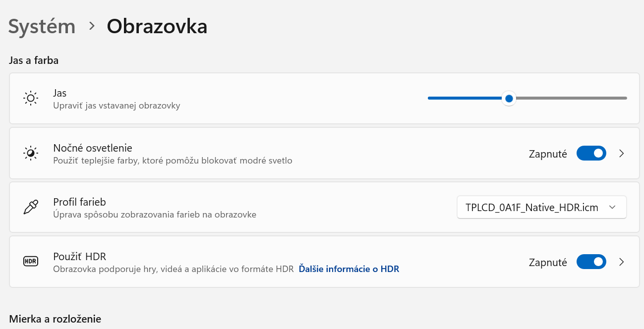Expand Nočné osvetlenie settings with its chevron
Viewport: 644px width, 329px height.
click(x=622, y=154)
